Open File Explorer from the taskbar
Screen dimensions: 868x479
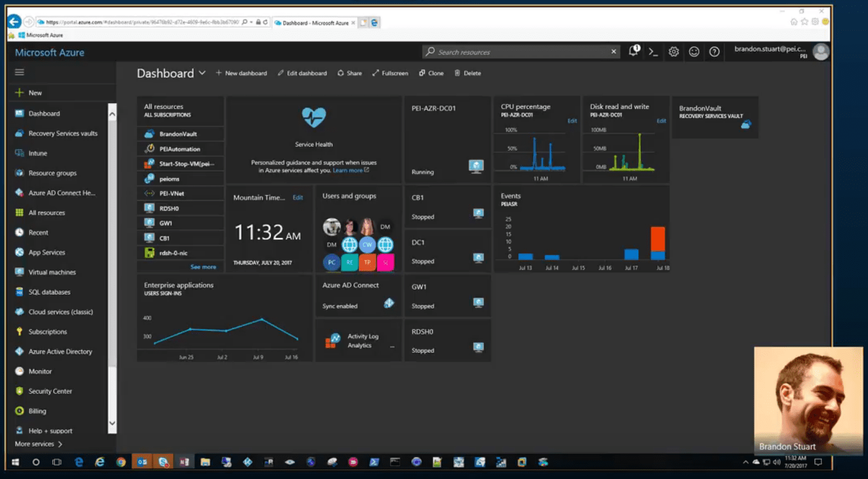click(x=205, y=462)
